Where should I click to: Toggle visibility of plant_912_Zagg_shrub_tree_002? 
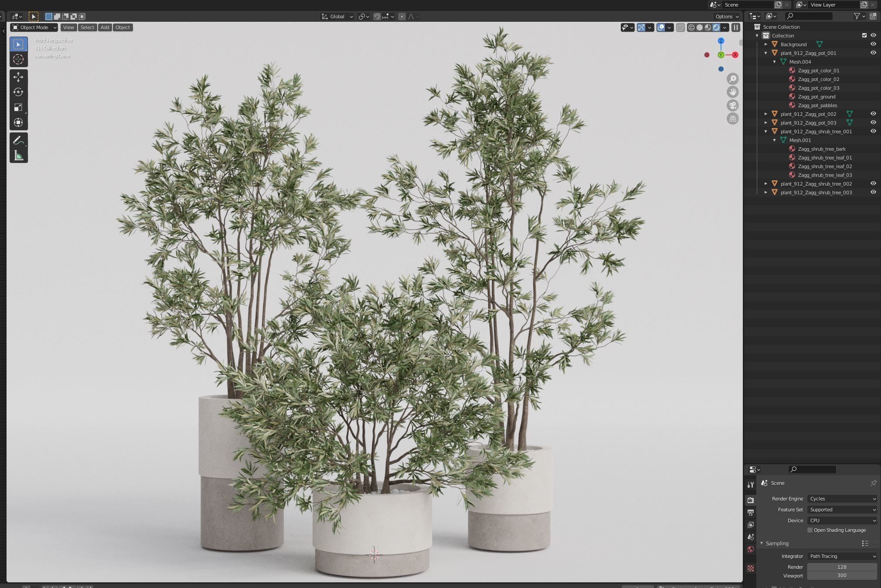pos(873,183)
